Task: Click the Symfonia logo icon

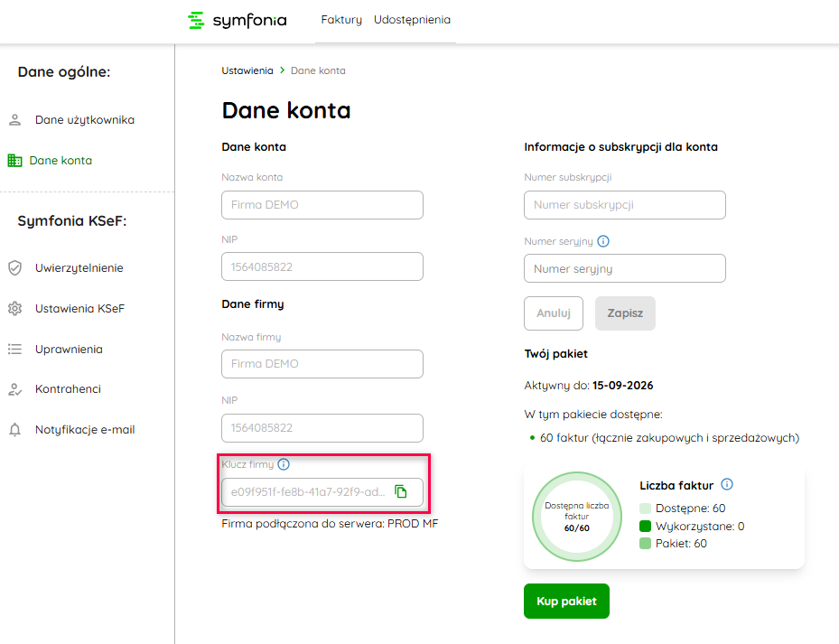Action: tap(196, 20)
